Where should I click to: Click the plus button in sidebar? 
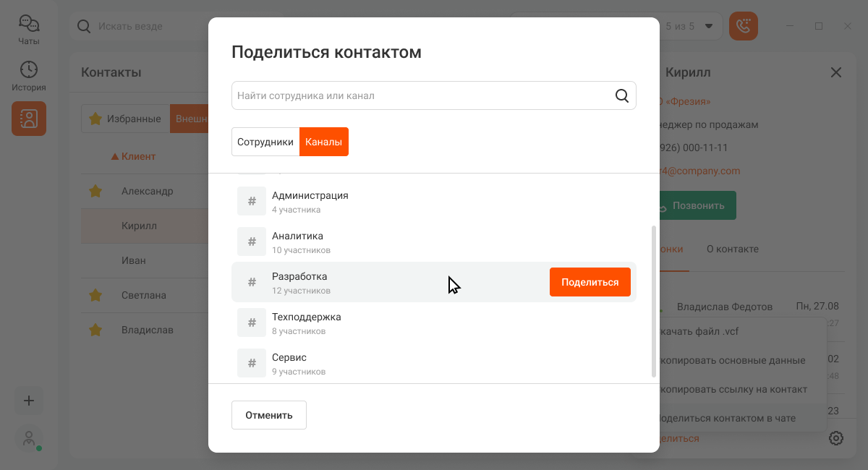[29, 401]
